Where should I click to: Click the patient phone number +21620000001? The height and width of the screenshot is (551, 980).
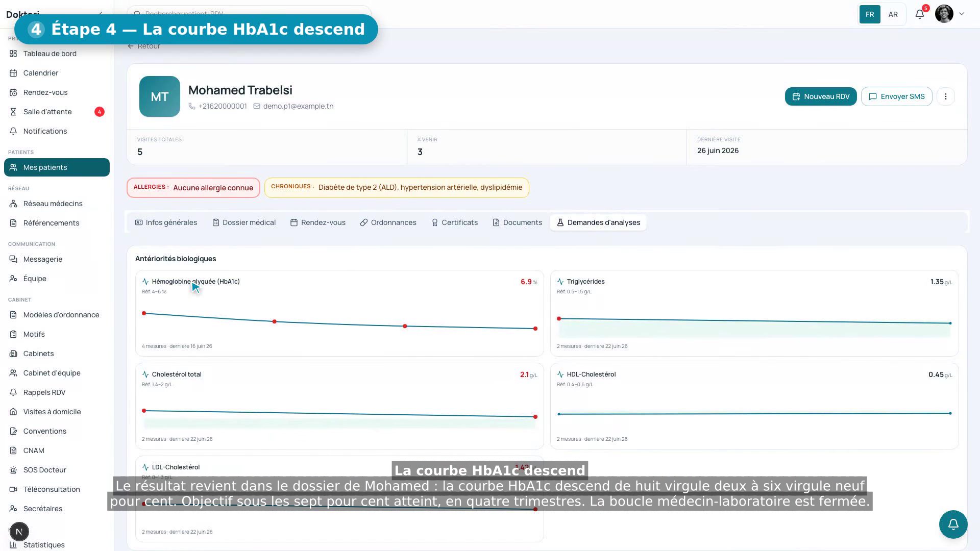[x=223, y=106]
